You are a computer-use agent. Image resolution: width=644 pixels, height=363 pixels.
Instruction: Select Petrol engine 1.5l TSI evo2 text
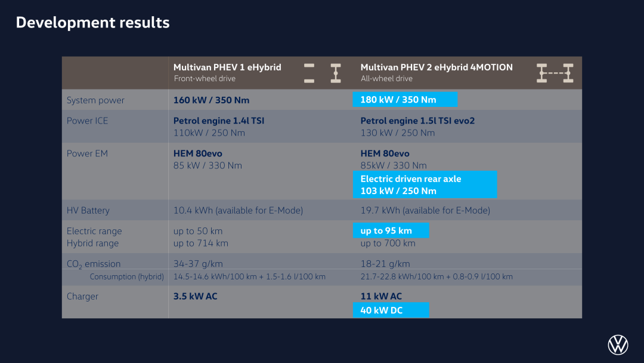click(417, 121)
